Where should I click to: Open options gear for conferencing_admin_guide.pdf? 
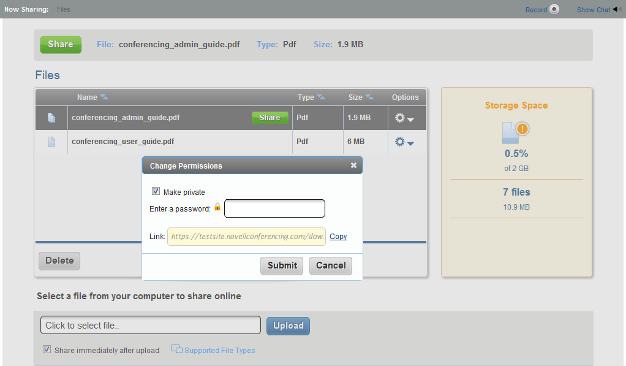[404, 118]
